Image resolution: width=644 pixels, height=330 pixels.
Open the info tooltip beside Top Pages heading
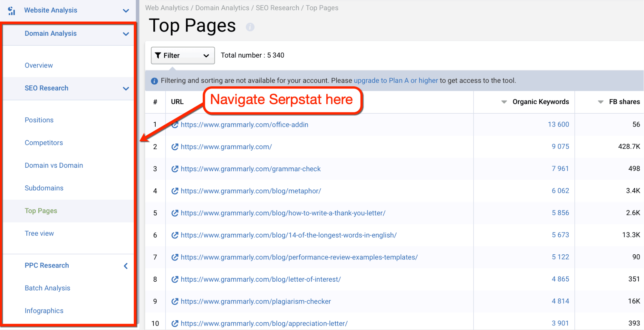[x=250, y=27]
